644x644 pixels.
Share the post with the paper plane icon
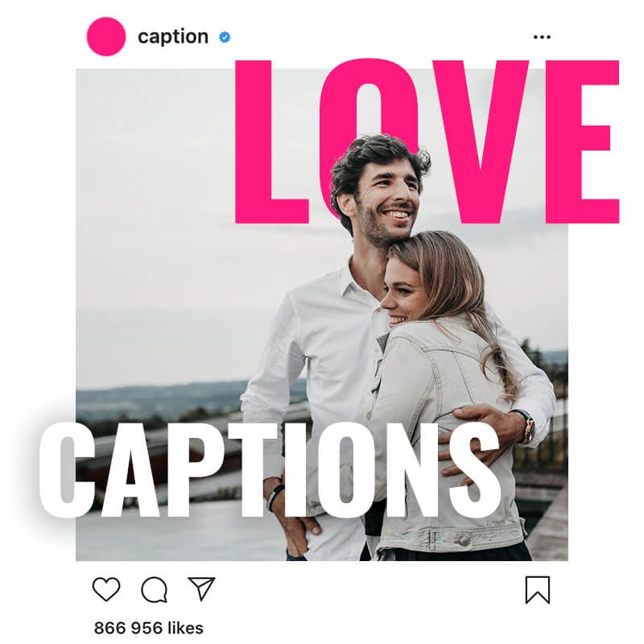point(202,588)
